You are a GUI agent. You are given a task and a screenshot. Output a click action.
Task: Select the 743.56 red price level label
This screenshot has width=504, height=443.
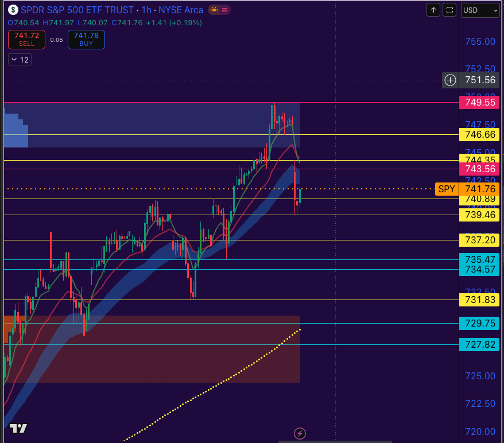(x=479, y=169)
